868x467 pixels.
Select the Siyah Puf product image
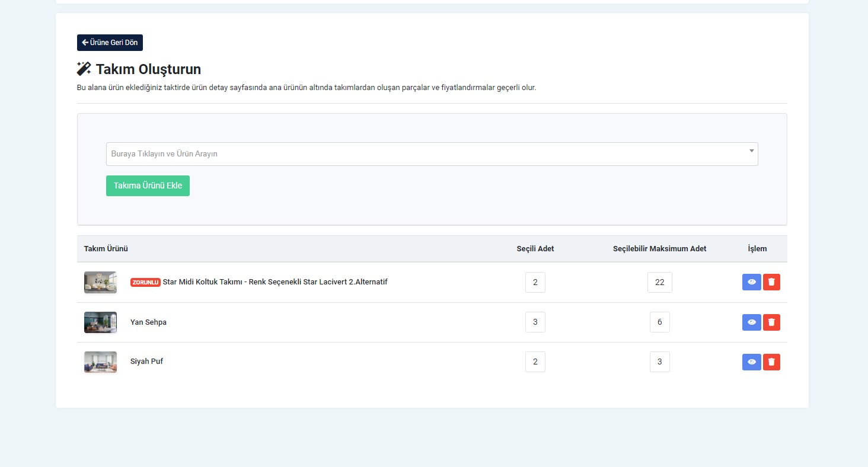tap(100, 362)
